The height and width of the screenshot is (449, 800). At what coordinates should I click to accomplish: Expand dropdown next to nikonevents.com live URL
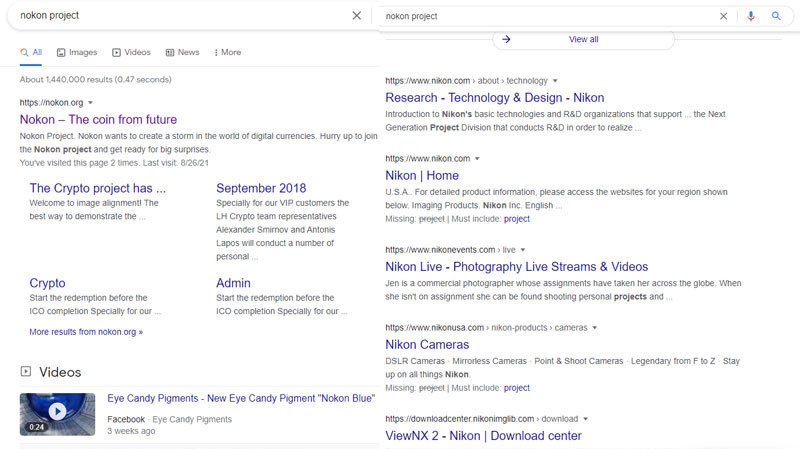pos(522,250)
